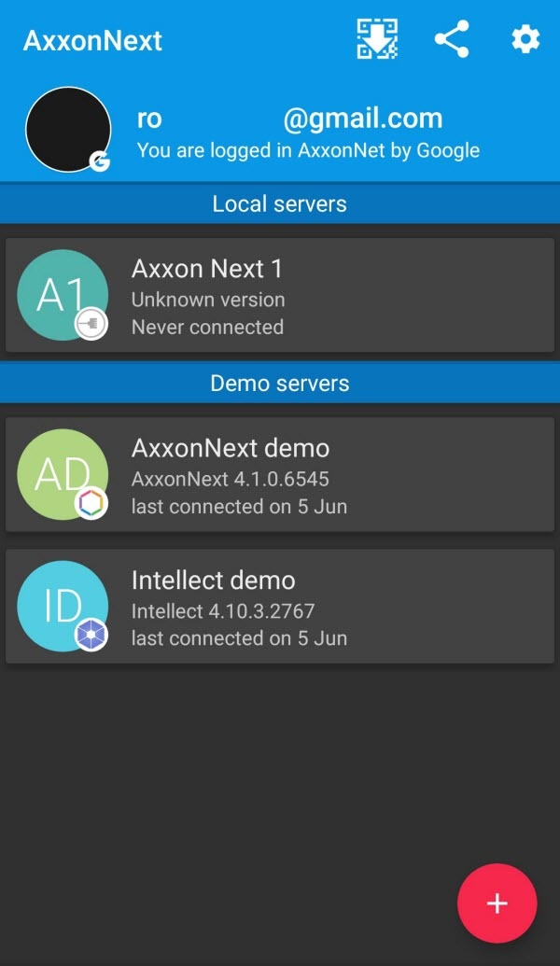This screenshot has width=560, height=966.
Task: Tap the AxxonNext app title
Action: point(92,41)
